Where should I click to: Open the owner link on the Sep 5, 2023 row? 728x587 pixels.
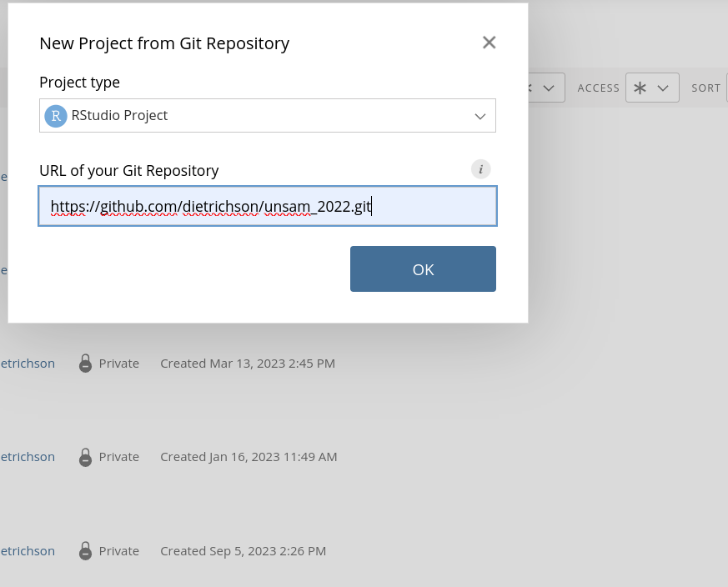[x=28, y=551]
